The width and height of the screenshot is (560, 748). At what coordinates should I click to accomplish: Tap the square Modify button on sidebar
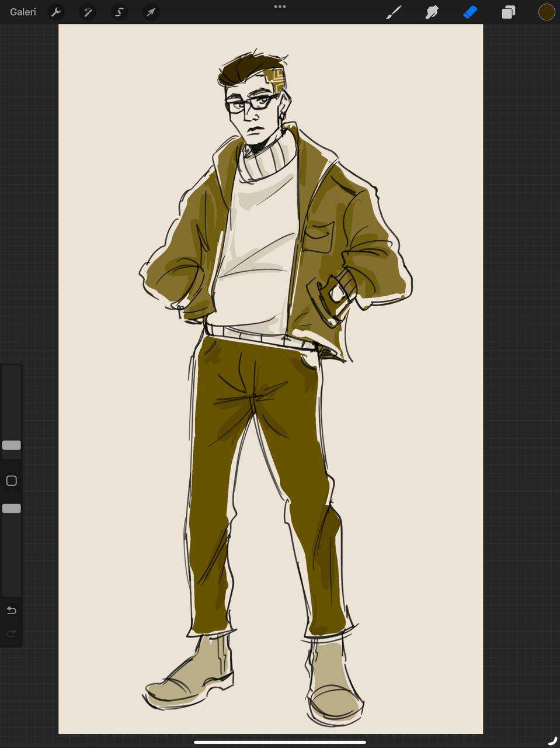click(x=12, y=480)
